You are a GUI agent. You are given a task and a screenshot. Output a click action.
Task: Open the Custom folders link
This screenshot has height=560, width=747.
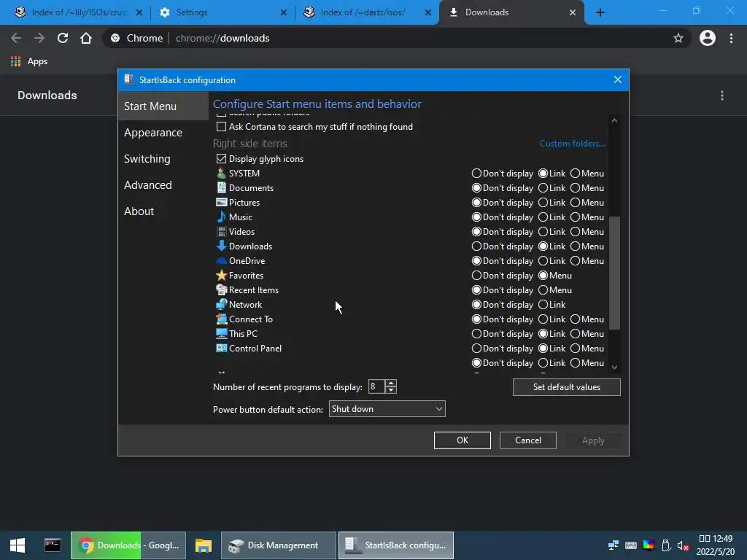(572, 144)
